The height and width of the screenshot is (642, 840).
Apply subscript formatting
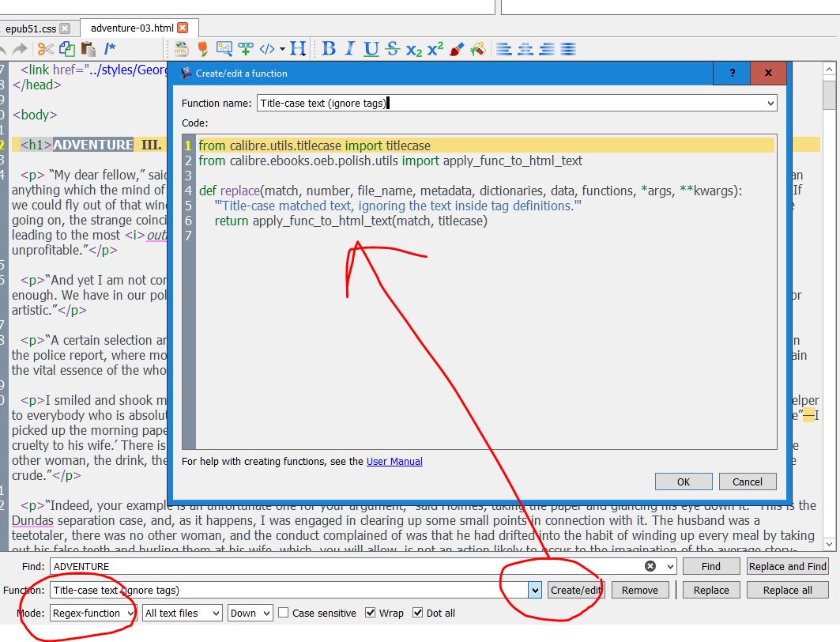pos(413,50)
